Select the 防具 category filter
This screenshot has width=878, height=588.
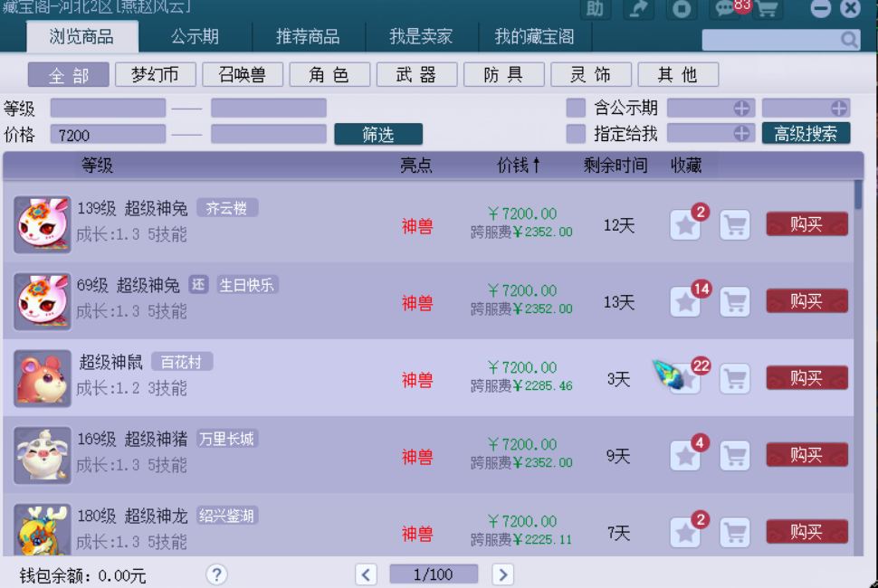(504, 74)
